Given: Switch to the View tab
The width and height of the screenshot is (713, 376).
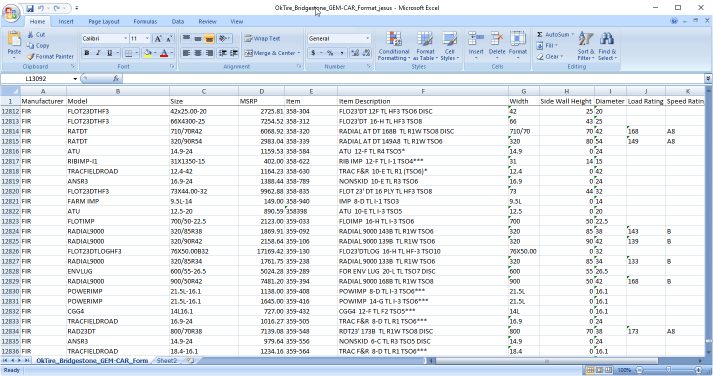Looking at the screenshot, I should point(236,21).
